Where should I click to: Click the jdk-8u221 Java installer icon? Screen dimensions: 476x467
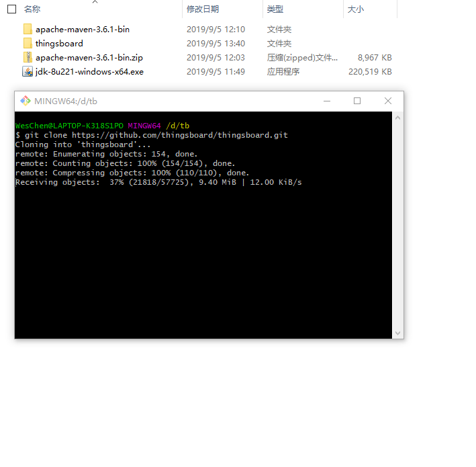click(x=28, y=71)
